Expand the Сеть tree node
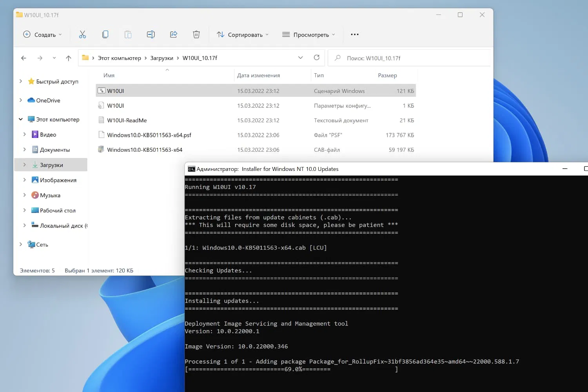The image size is (588, 392). 21,244
